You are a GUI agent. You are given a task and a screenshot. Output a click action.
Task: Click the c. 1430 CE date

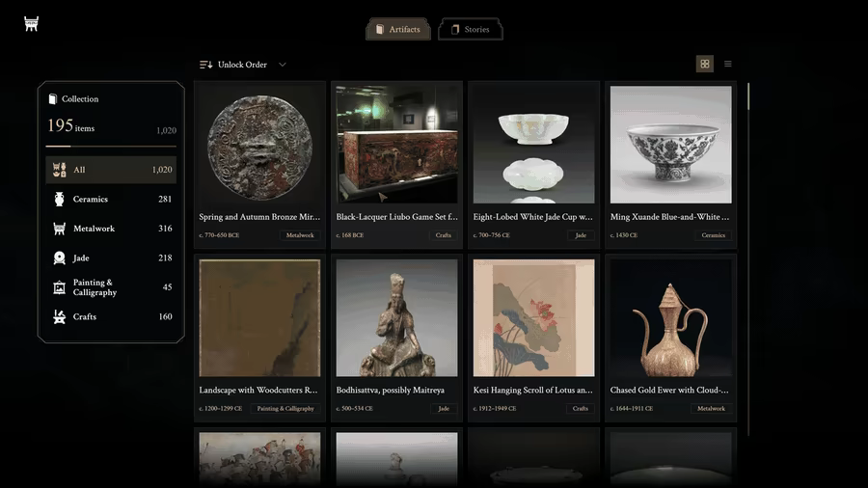[x=624, y=235]
